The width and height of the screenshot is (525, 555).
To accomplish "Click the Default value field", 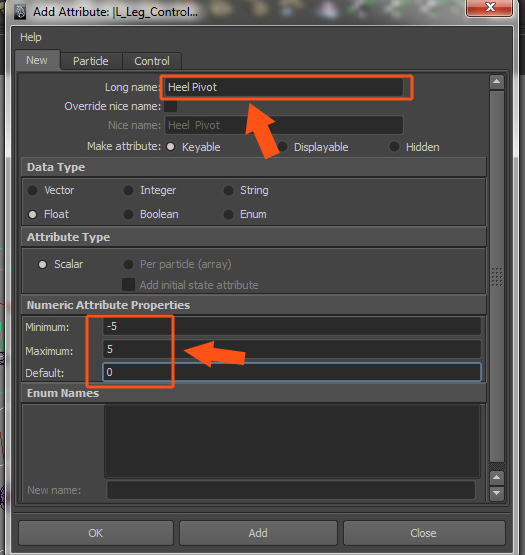I will click(x=292, y=372).
